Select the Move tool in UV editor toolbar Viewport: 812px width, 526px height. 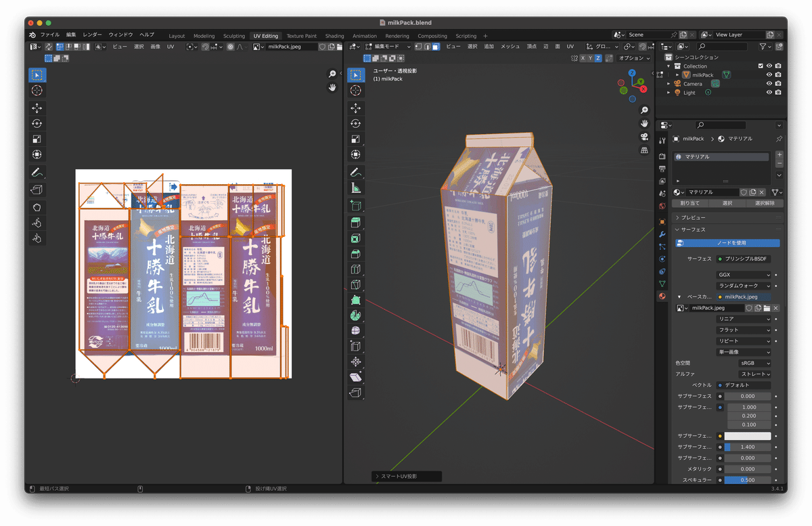pyautogui.click(x=37, y=108)
